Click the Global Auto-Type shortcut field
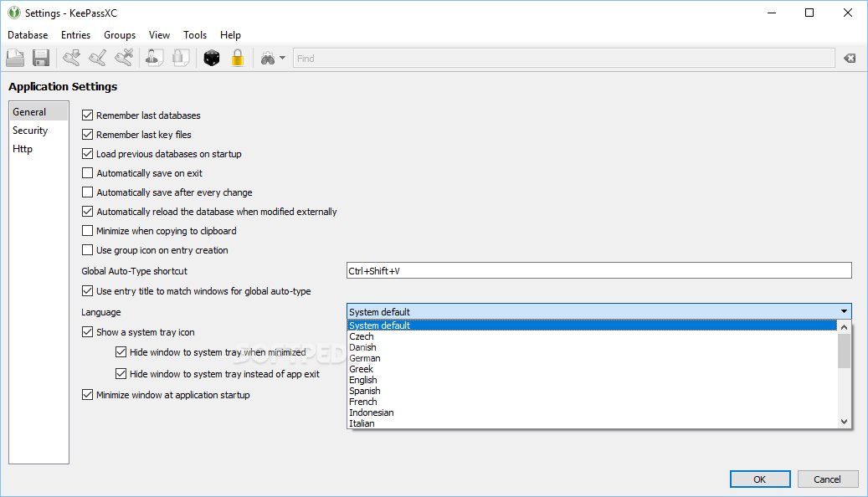Viewport: 868px width, 497px height. (599, 270)
